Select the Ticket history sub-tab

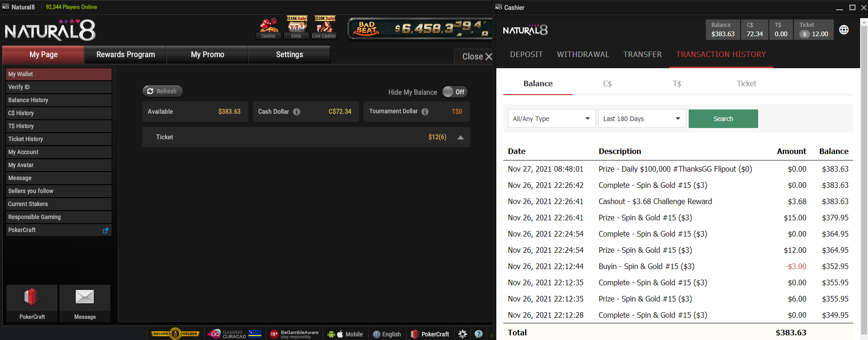[x=747, y=84]
